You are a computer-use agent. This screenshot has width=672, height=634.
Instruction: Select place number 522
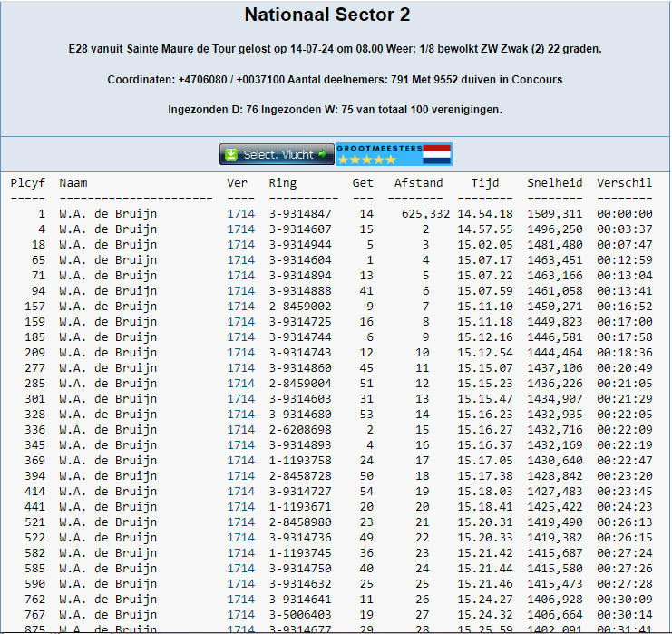click(x=34, y=538)
